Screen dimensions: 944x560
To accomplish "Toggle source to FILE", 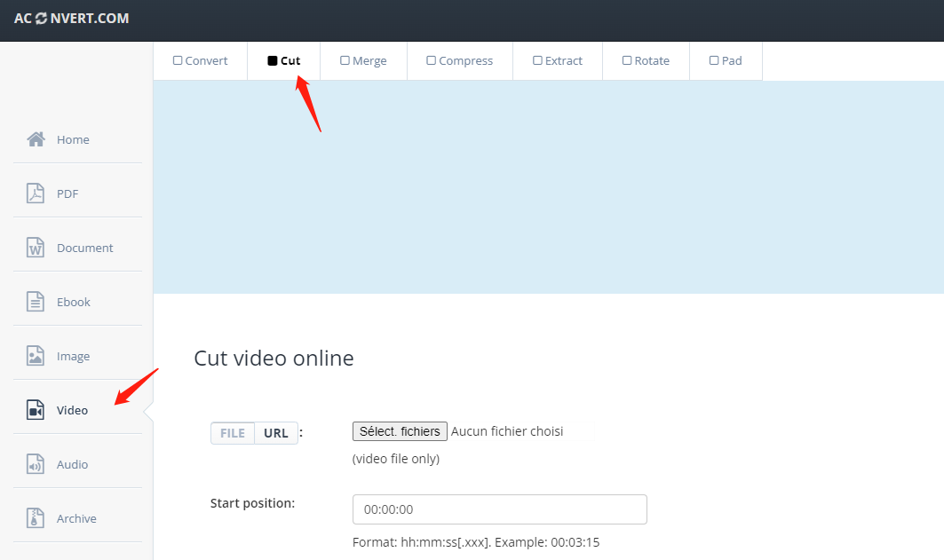I will (x=233, y=433).
